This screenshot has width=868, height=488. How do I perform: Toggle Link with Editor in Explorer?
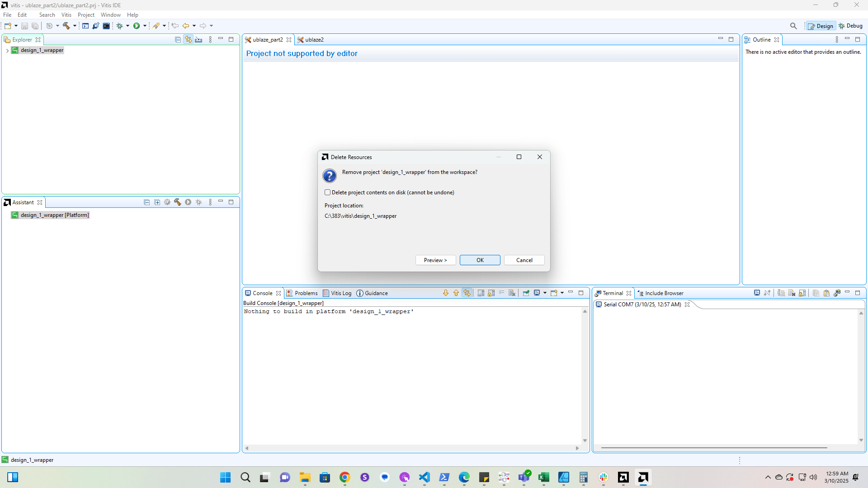pyautogui.click(x=188, y=40)
